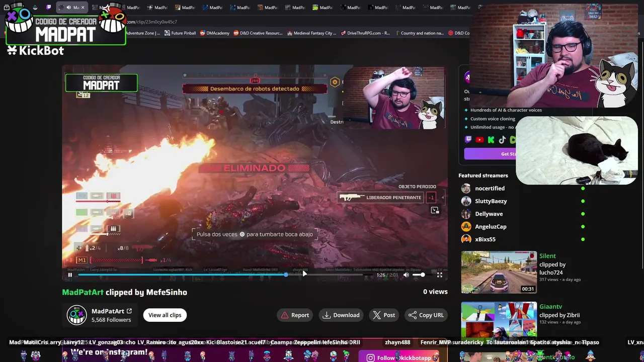Click the purple Get Started button

pyautogui.click(x=490, y=154)
